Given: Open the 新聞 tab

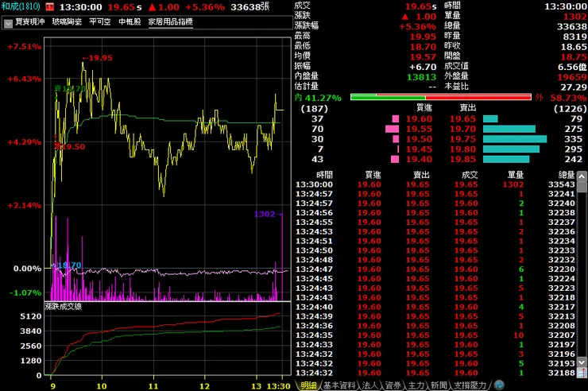Looking at the screenshot, I should pyautogui.click(x=439, y=385).
